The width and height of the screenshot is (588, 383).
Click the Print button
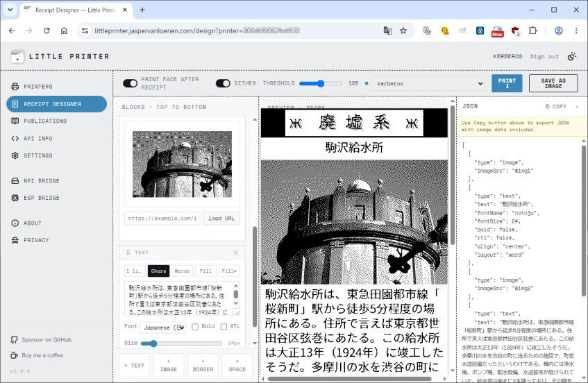[507, 83]
